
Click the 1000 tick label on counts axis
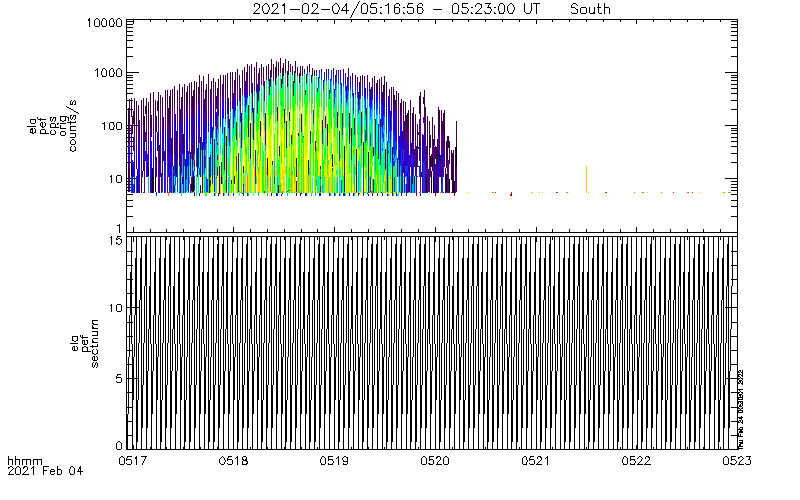(108, 73)
